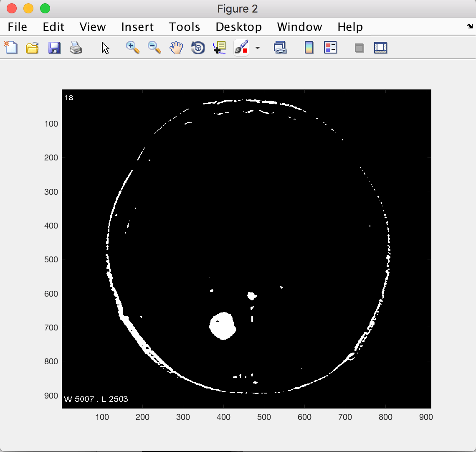
Task: Save the current figure
Action: click(x=54, y=47)
